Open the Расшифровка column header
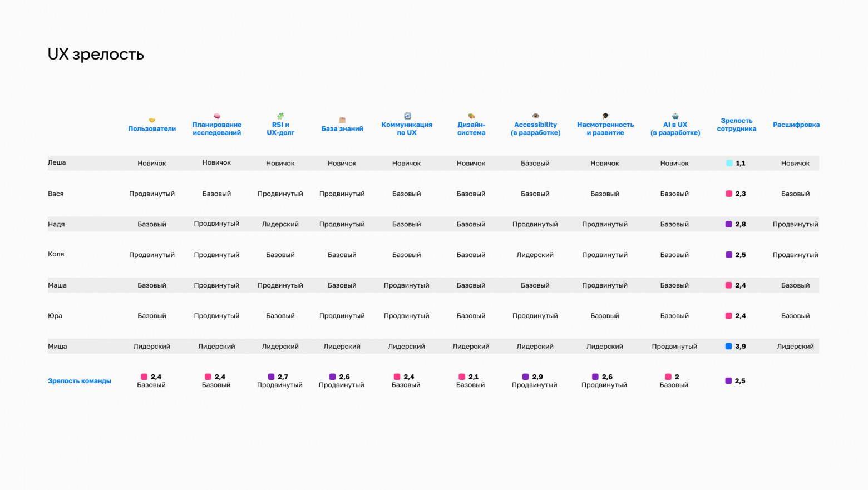This screenshot has width=868, height=490. click(796, 125)
